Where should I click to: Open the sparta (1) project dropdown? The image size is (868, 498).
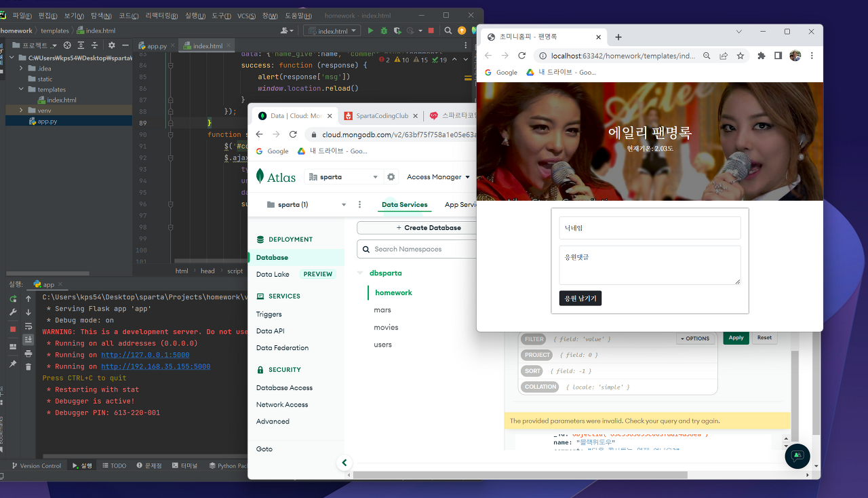click(307, 204)
